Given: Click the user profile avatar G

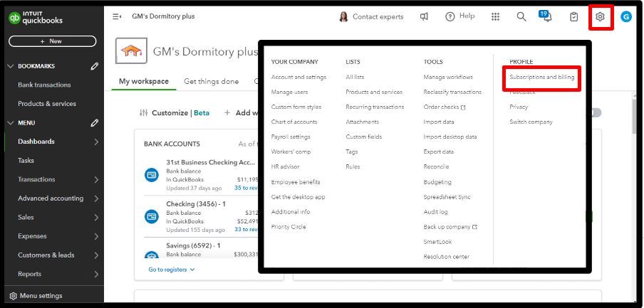Looking at the screenshot, I should click(626, 17).
